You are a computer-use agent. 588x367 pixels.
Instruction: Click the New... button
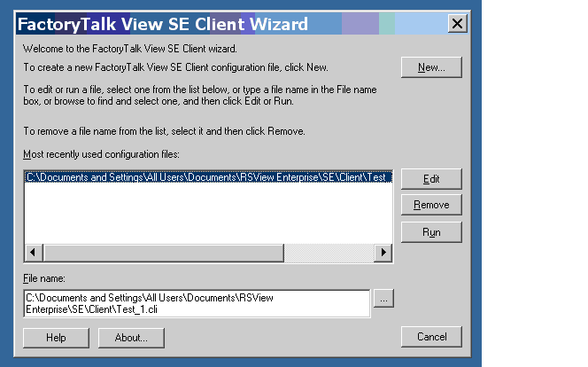pyautogui.click(x=431, y=67)
